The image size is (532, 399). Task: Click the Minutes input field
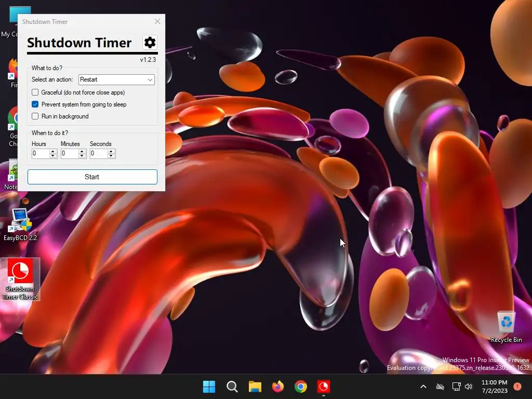tap(70, 153)
